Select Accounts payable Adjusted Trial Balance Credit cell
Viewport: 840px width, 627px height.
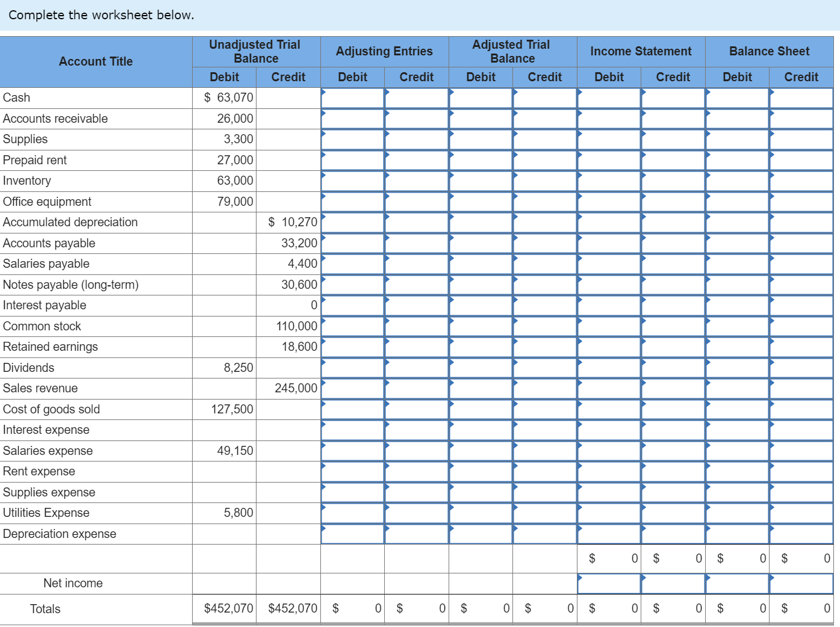point(545,243)
